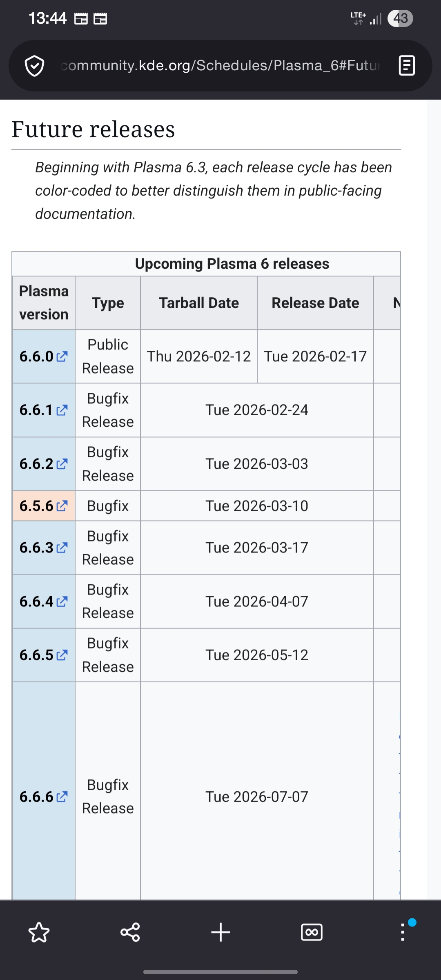
Task: Tap the Tarball Date column header
Action: click(x=199, y=303)
